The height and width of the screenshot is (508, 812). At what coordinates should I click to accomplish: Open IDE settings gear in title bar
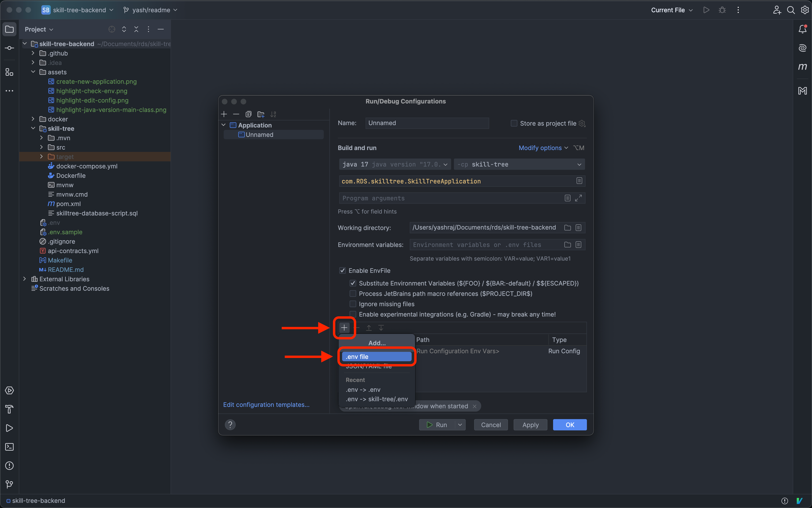(x=805, y=10)
